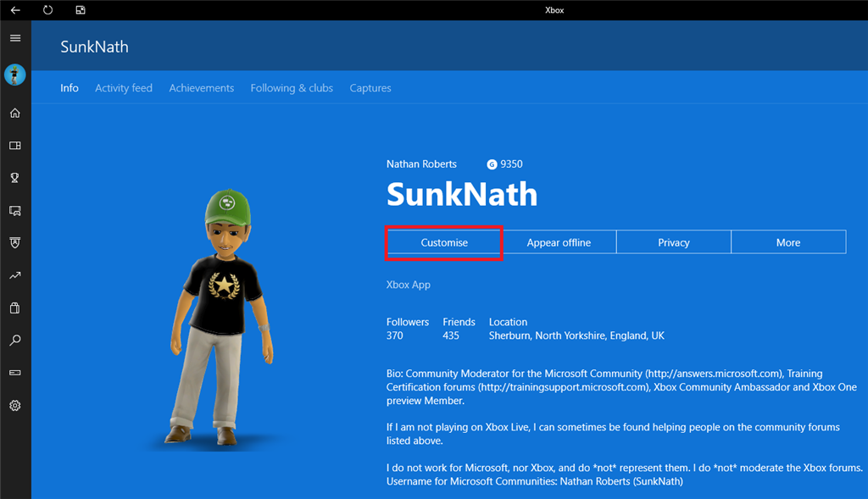This screenshot has height=499, width=868.
Task: Click the More button
Action: click(788, 242)
